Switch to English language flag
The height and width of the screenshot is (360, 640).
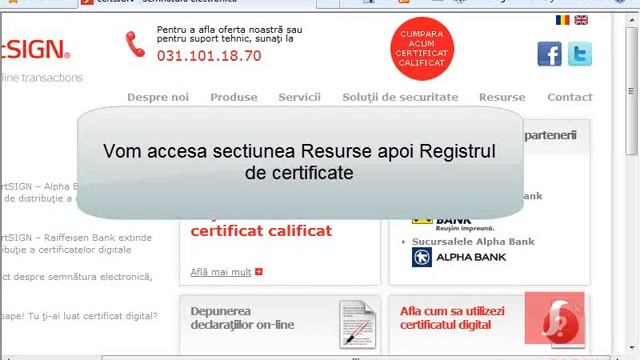coord(581,20)
